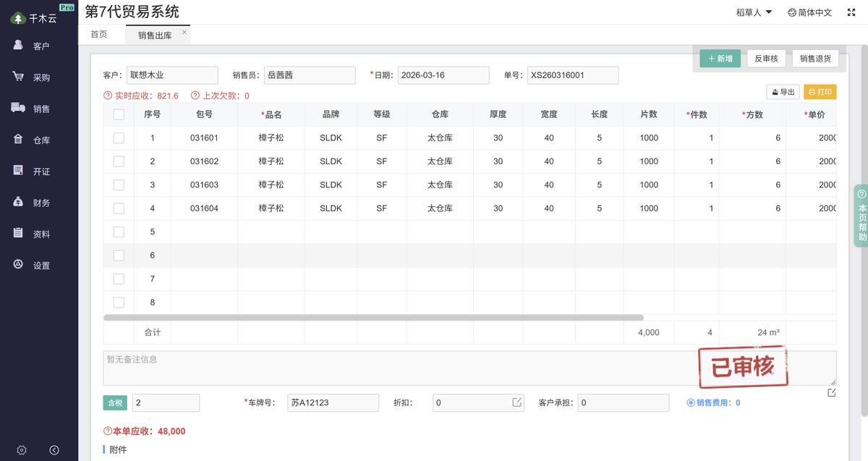The image size is (868, 461).
Task: Open the 采购 purchasing cart in sidebar
Action: click(x=32, y=77)
